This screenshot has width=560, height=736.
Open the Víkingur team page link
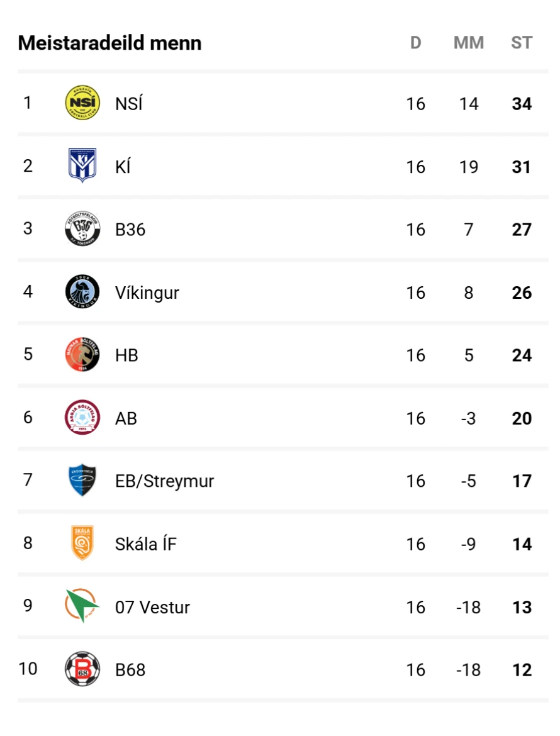[x=147, y=293]
